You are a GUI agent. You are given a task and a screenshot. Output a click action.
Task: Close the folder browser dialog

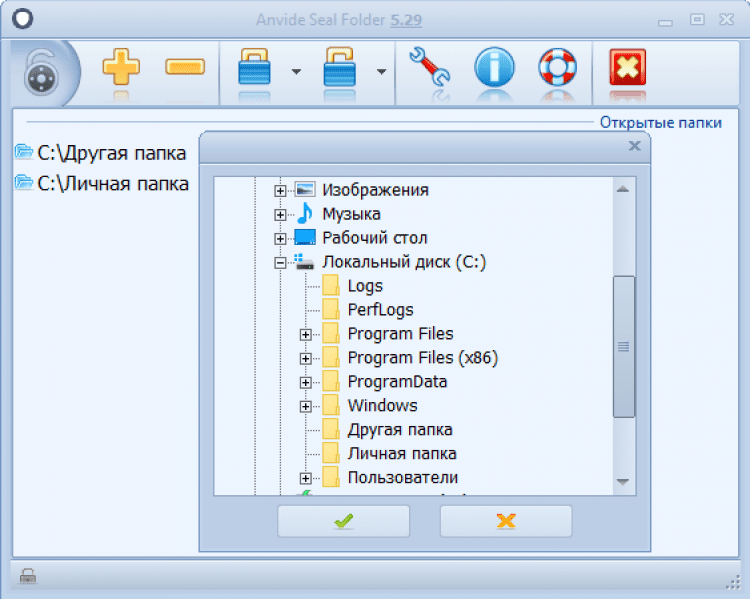click(634, 146)
